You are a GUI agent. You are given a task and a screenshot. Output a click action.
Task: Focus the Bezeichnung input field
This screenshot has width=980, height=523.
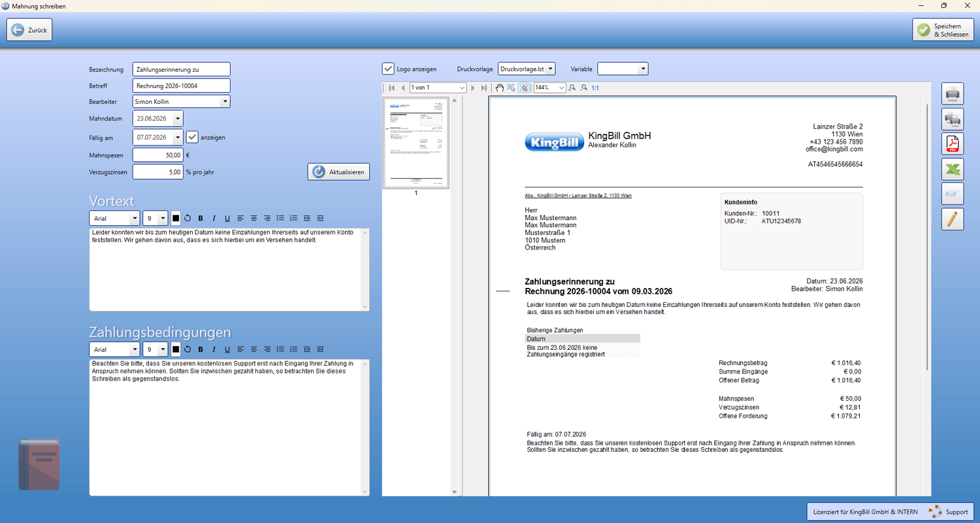tap(181, 69)
